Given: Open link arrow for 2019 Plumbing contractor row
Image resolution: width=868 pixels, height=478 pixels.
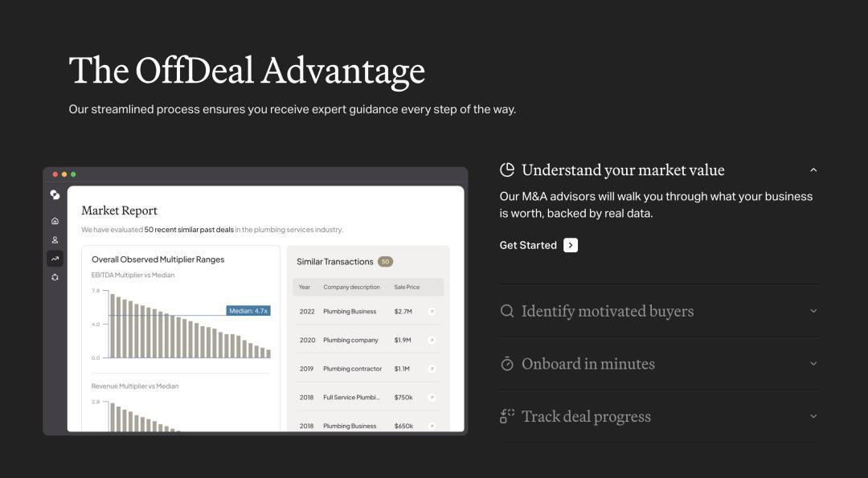Looking at the screenshot, I should (432, 369).
